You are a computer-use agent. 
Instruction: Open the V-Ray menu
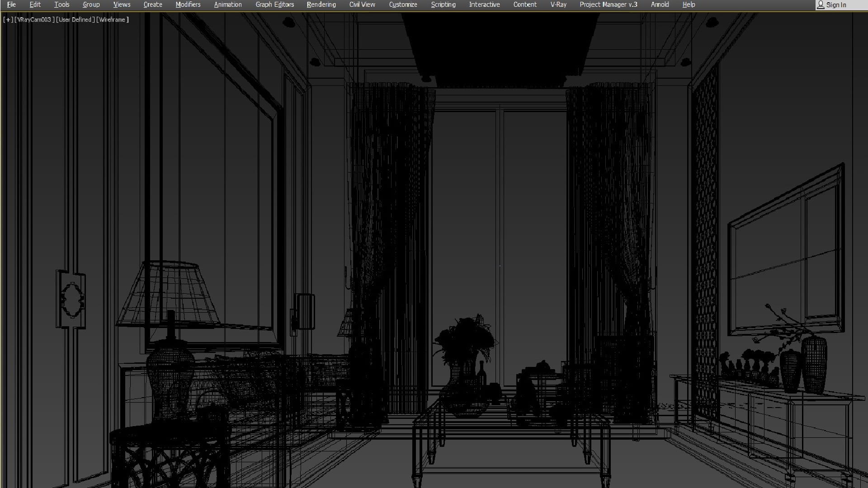coord(558,5)
